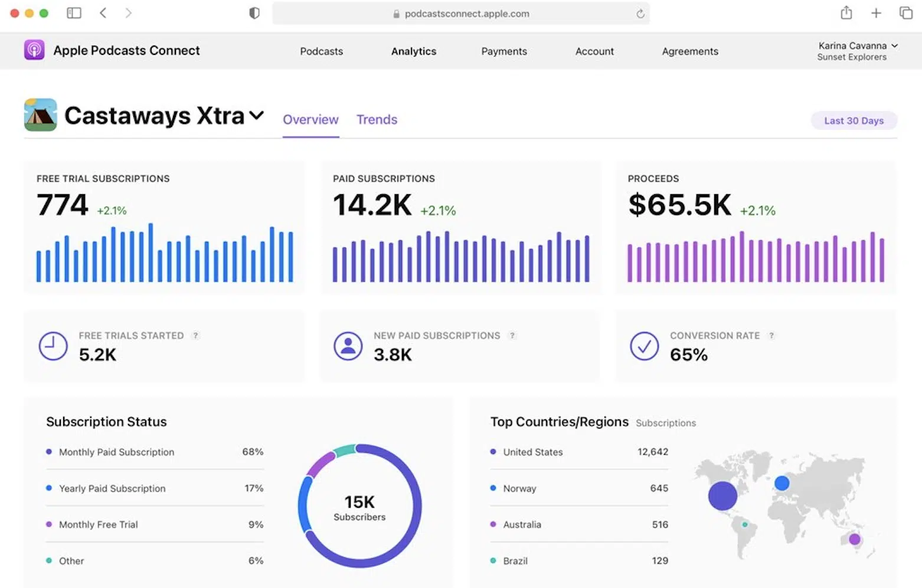Show the tab overview icon
The image size is (922, 588).
[x=905, y=13]
